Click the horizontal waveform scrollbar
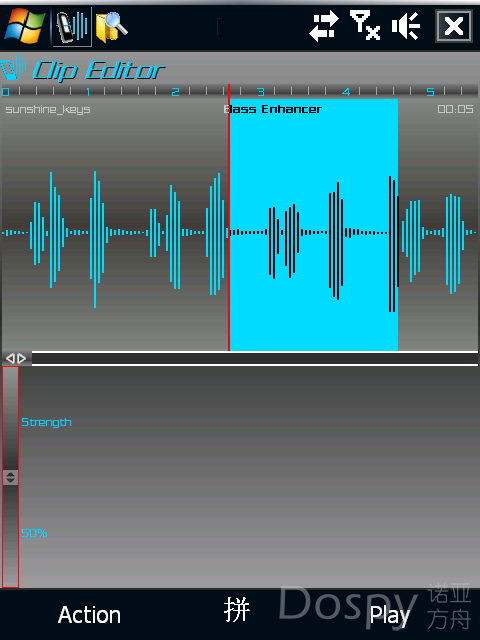The width and height of the screenshot is (480, 640). (255, 358)
